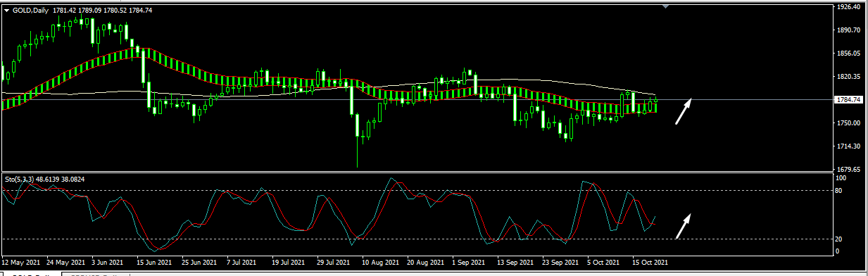Click the 29 Jul 2021 date label
The height and width of the screenshot is (276, 868).
click(334, 262)
